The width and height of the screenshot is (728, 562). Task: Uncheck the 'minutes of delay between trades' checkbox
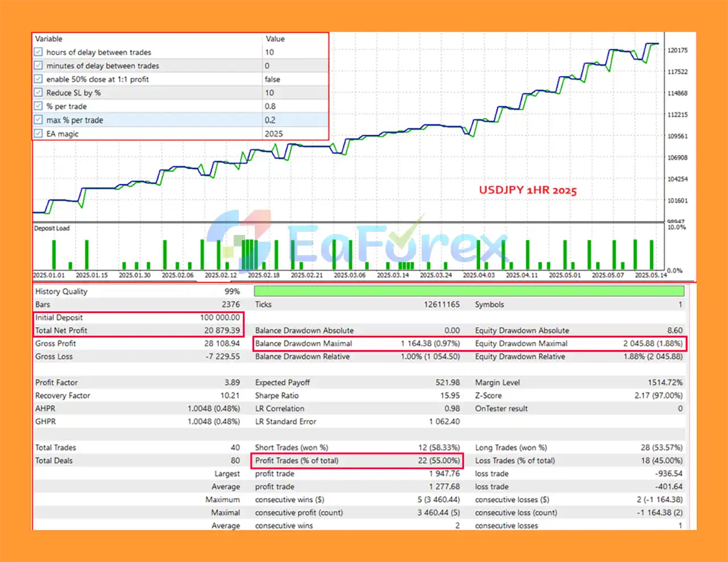coord(39,66)
